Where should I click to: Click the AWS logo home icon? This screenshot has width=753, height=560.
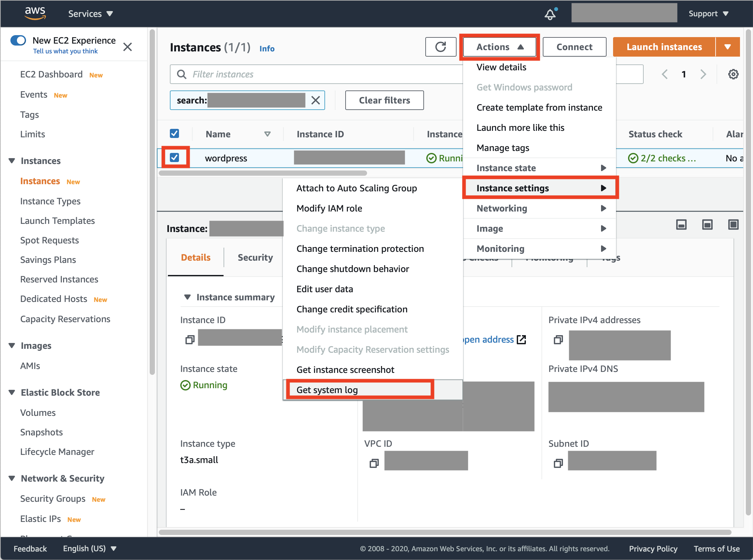35,13
